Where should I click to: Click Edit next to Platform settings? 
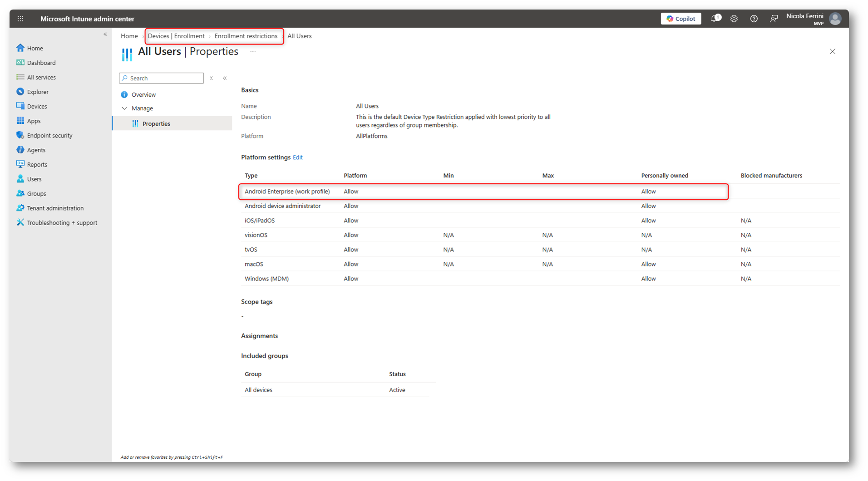click(x=298, y=157)
